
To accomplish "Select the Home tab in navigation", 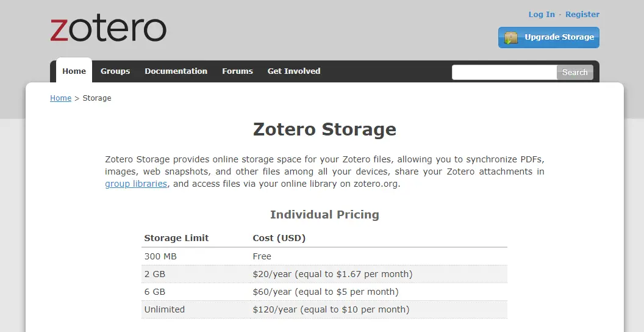I will point(74,71).
